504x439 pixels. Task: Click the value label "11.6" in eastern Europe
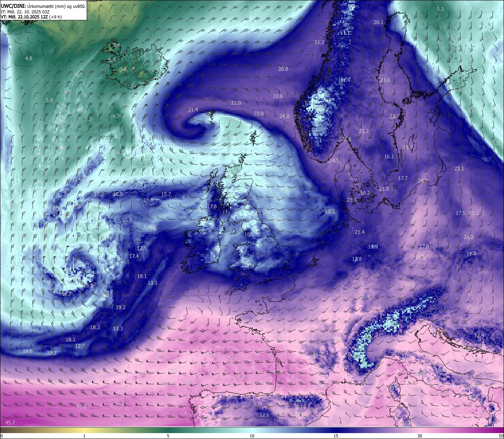[471, 253]
